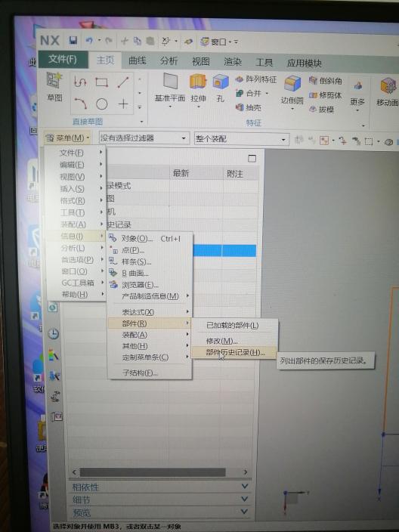The height and width of the screenshot is (532, 399).
Task: Choose B 曲面... from the information submenu
Action: point(150,273)
